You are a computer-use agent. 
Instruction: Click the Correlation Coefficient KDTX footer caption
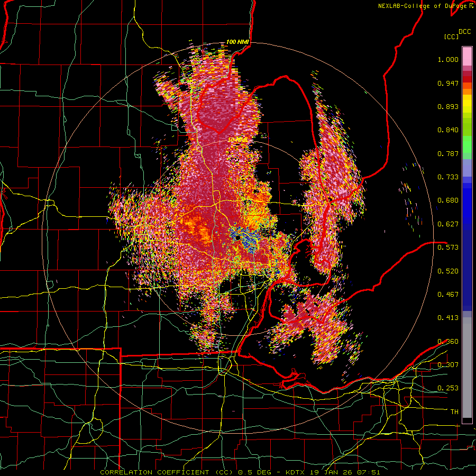coord(240,472)
